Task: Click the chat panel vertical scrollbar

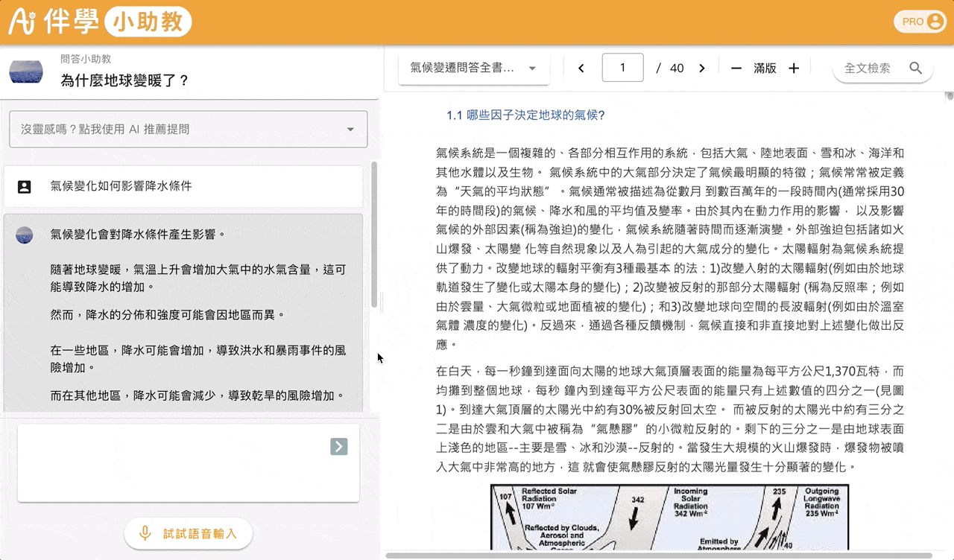Action: tap(374, 235)
